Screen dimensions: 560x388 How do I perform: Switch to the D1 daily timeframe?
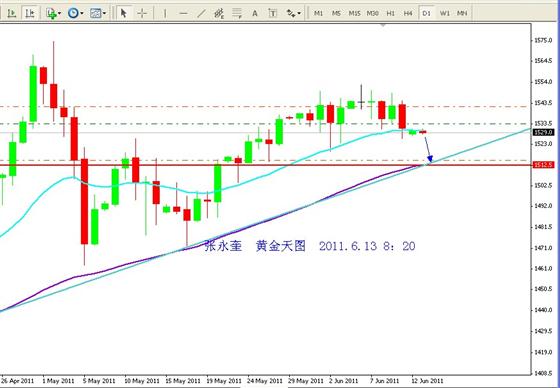point(426,14)
